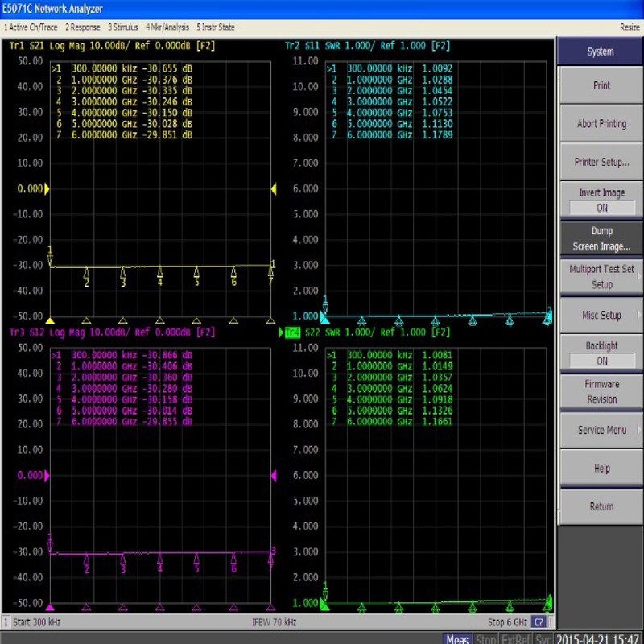Click the Abort Printing softkey
The width and height of the screenshot is (644, 644).
[x=601, y=124]
